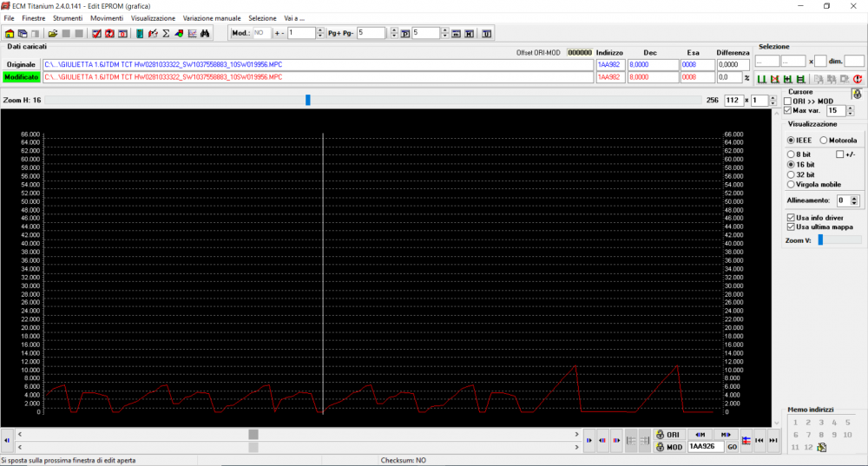The height and width of the screenshot is (466, 868).
Task: Open the Visualizzazione menu
Action: click(153, 18)
